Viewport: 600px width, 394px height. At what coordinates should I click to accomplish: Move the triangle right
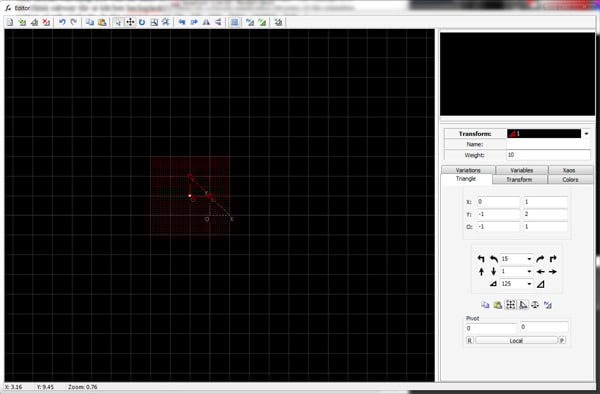coord(553,272)
